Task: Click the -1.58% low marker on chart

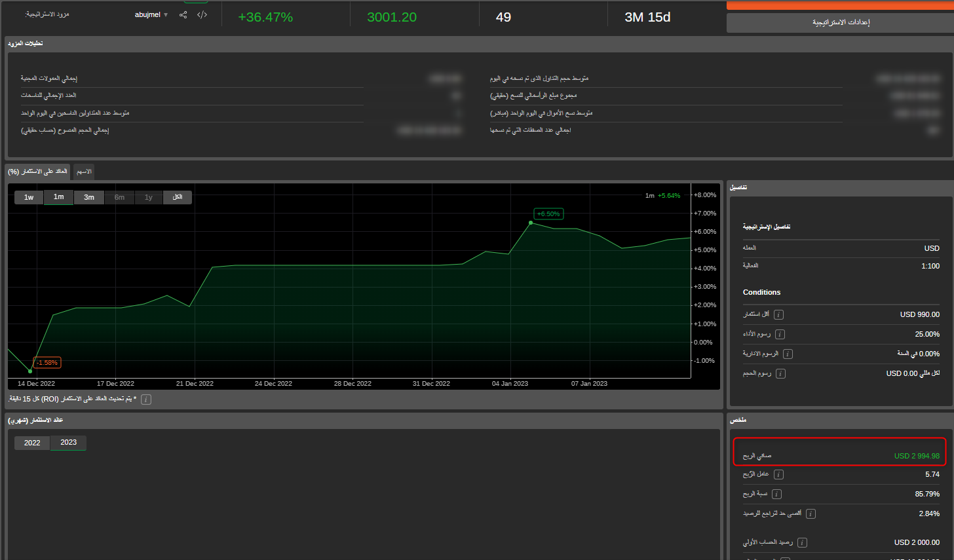Action: 47,363
